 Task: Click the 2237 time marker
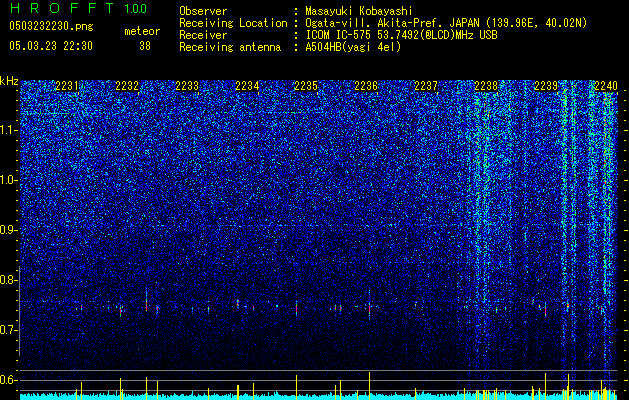click(426, 86)
